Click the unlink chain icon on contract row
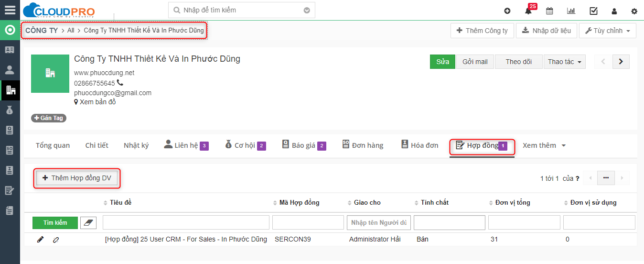Viewport: 644px width, 264px height. tap(56, 240)
